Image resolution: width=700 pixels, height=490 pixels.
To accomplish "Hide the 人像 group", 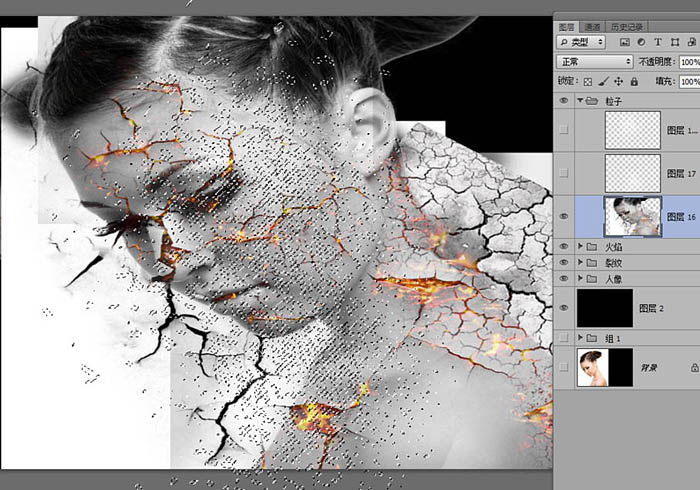I will (x=564, y=278).
